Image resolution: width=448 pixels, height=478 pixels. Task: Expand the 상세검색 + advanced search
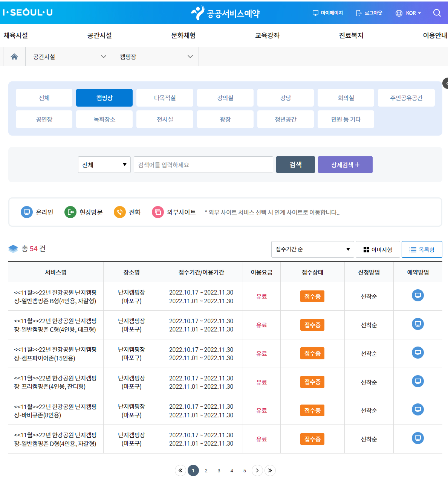[345, 165]
